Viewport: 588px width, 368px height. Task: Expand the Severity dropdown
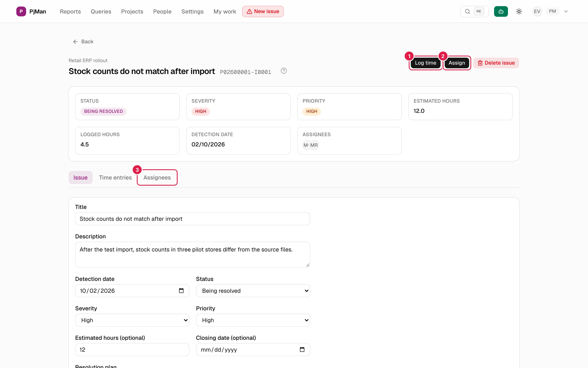132,320
